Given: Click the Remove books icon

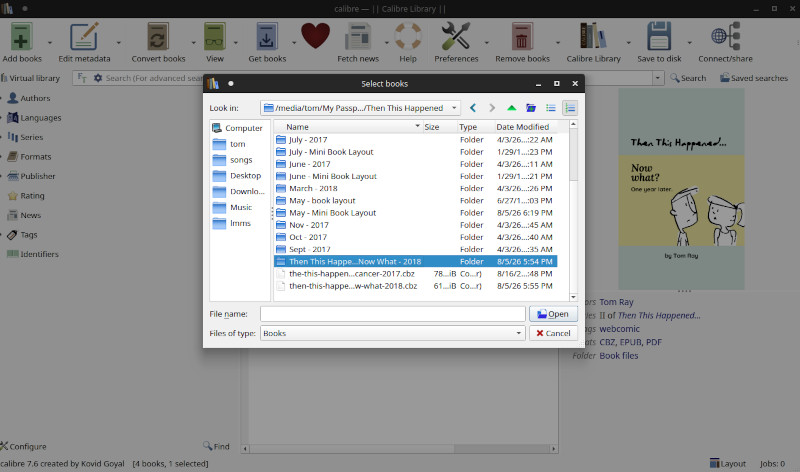Looking at the screenshot, I should point(521,37).
